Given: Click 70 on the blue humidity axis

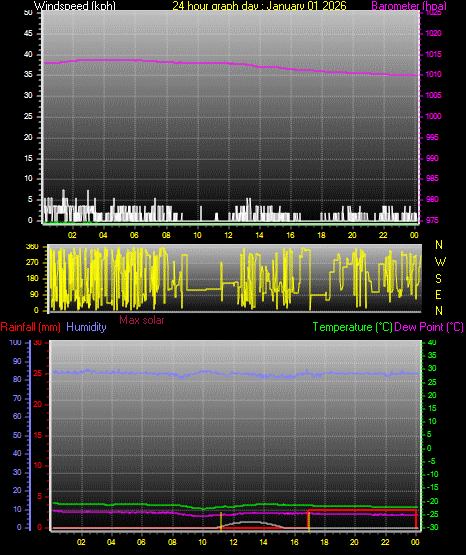Looking at the screenshot, I should [17, 399].
